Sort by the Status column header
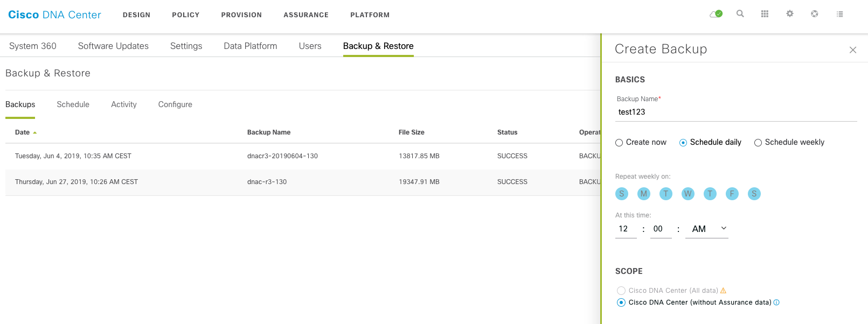 (x=508, y=132)
